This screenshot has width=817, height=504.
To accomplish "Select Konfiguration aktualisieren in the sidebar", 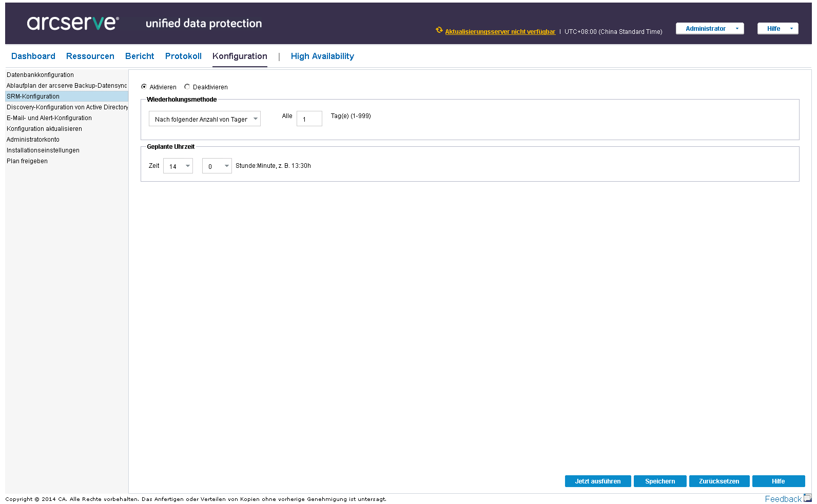I will click(x=67, y=129).
